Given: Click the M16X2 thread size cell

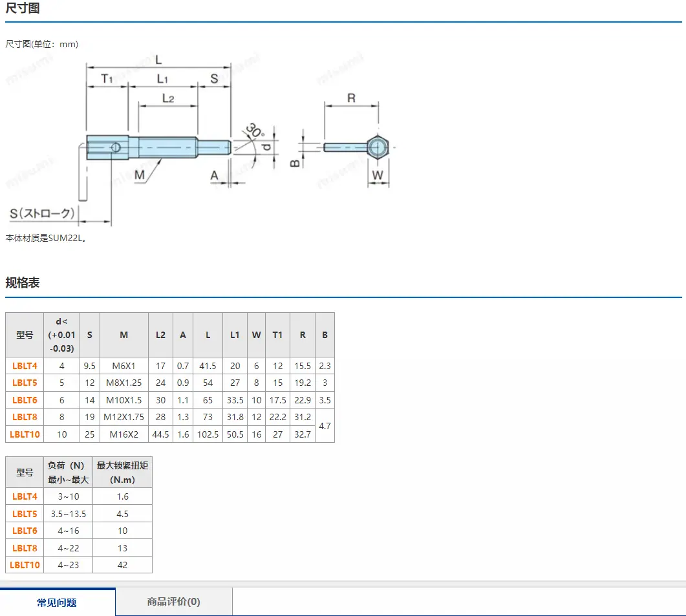Looking at the screenshot, I should coord(123,434).
